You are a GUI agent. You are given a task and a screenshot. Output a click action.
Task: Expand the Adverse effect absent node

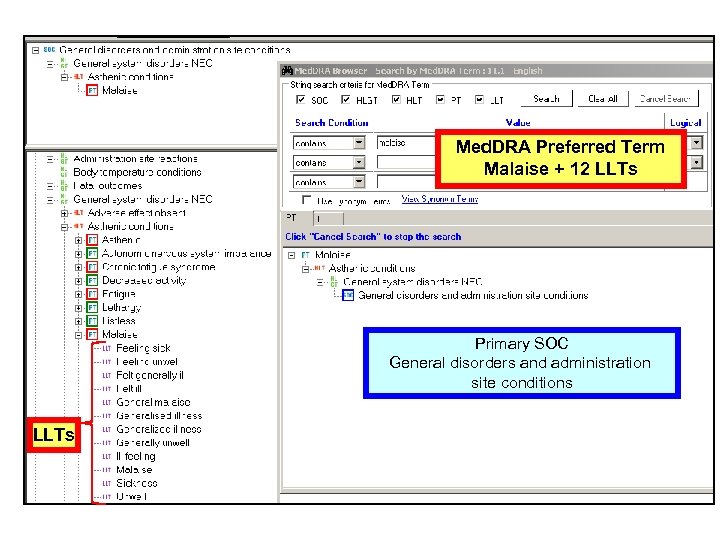coord(64,213)
